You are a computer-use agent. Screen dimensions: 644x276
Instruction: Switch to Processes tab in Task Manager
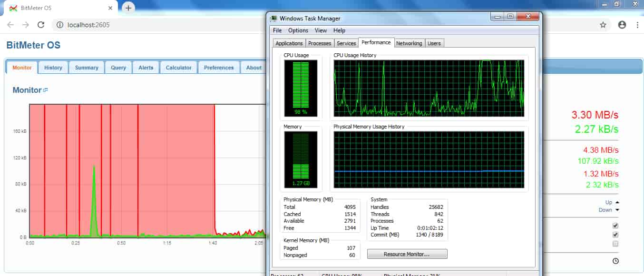coord(320,43)
